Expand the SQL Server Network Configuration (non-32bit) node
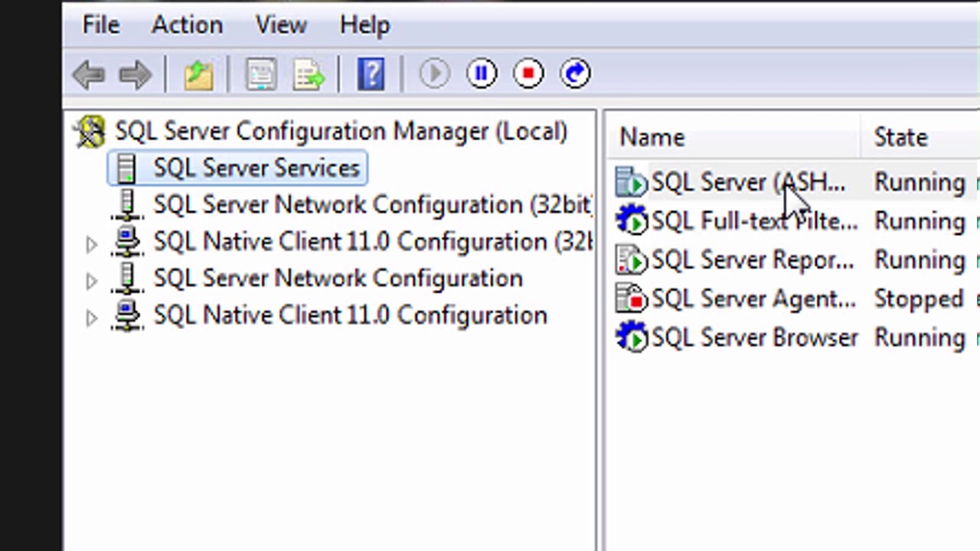This screenshot has width=980, height=551. [91, 281]
